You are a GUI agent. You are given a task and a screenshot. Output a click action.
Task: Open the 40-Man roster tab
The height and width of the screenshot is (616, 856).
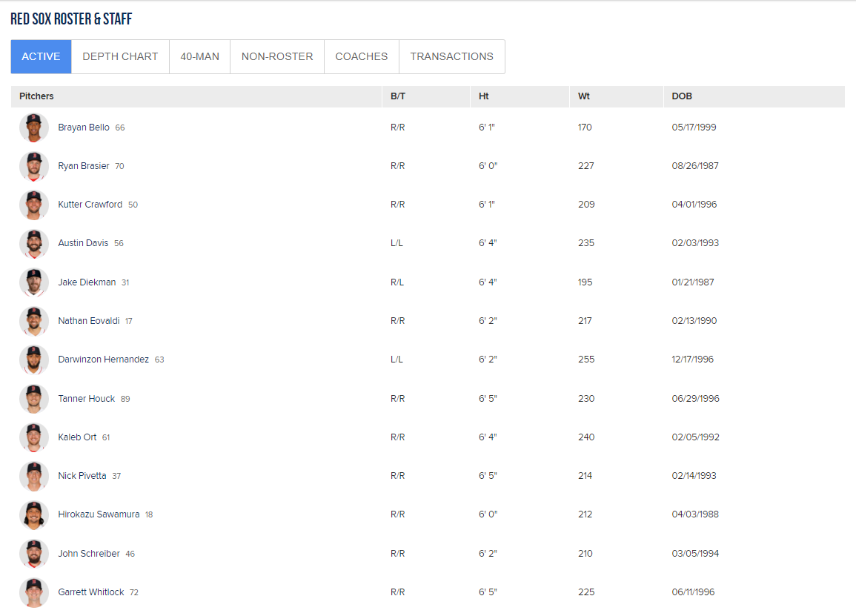click(200, 57)
